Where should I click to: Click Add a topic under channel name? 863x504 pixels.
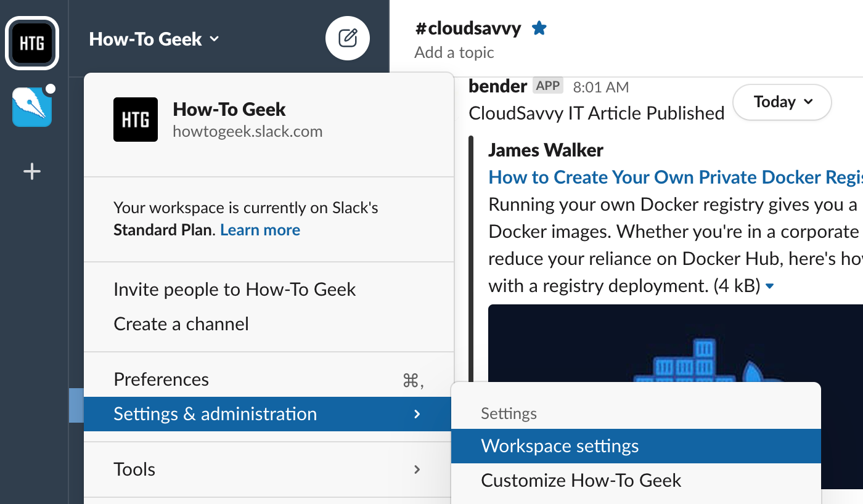tap(454, 52)
